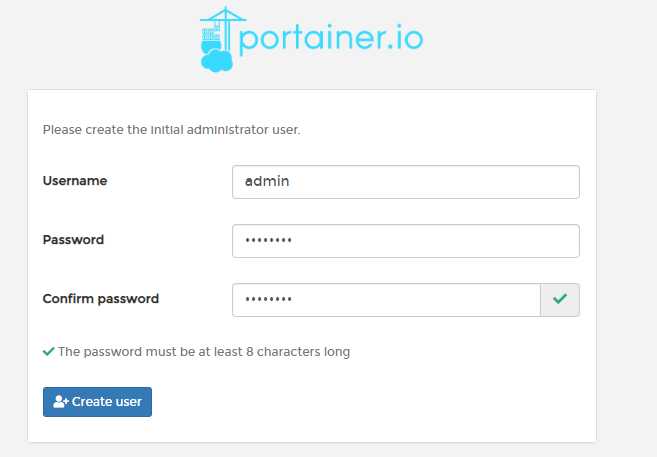Click the .io part of the logo
The height and width of the screenshot is (457, 657).
point(405,39)
